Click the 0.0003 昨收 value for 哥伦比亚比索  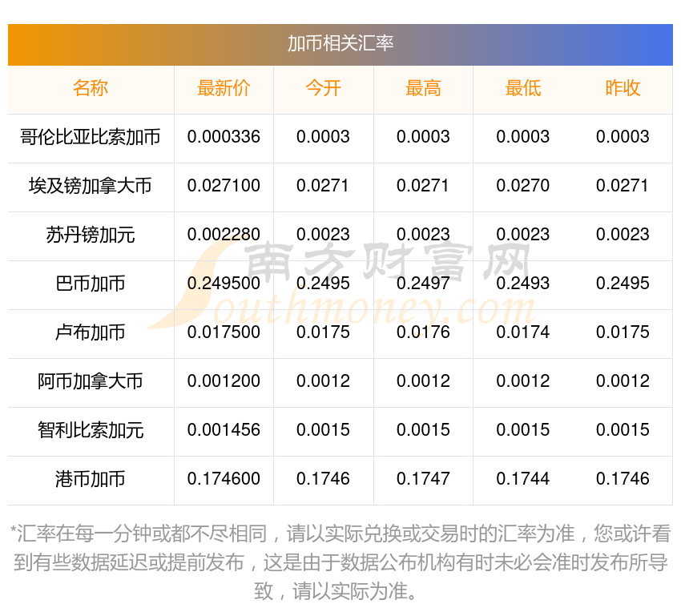click(623, 137)
